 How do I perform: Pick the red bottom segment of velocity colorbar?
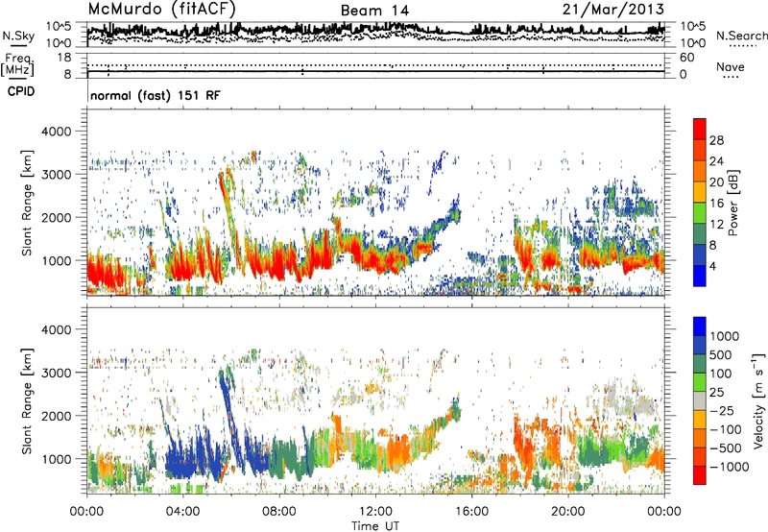[700, 475]
